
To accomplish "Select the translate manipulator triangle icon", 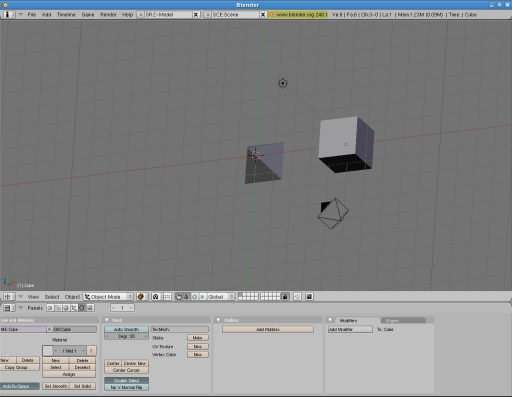I will [186, 296].
